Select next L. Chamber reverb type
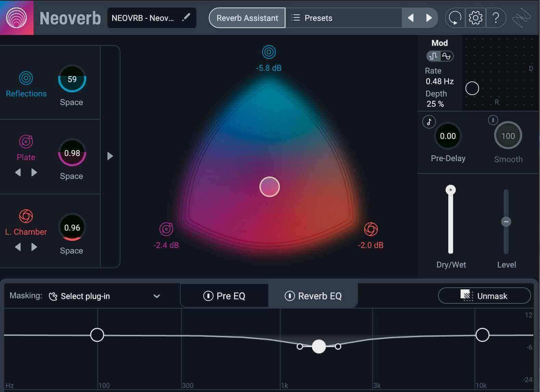 click(x=34, y=247)
